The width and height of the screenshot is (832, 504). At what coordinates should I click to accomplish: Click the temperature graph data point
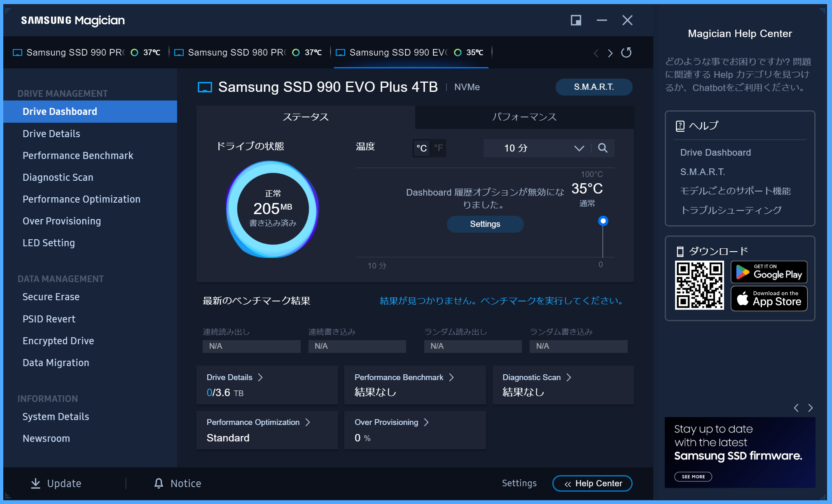coord(603,221)
